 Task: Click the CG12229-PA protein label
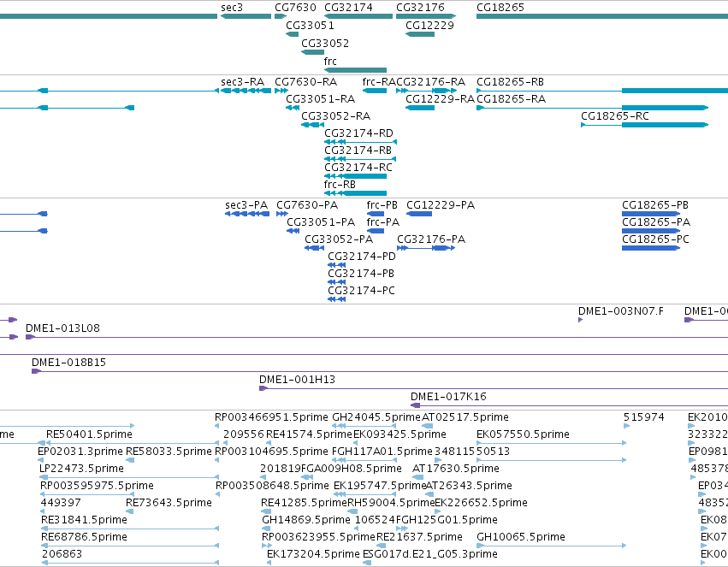point(441,205)
